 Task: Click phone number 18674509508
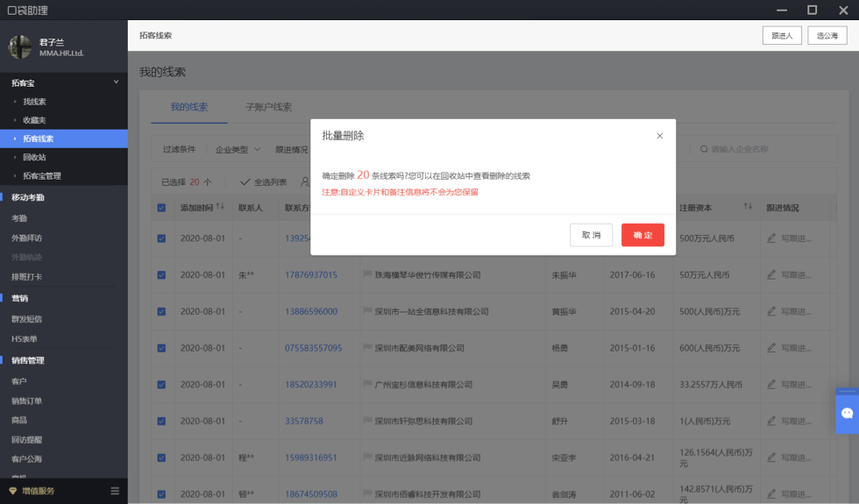pyautogui.click(x=311, y=494)
